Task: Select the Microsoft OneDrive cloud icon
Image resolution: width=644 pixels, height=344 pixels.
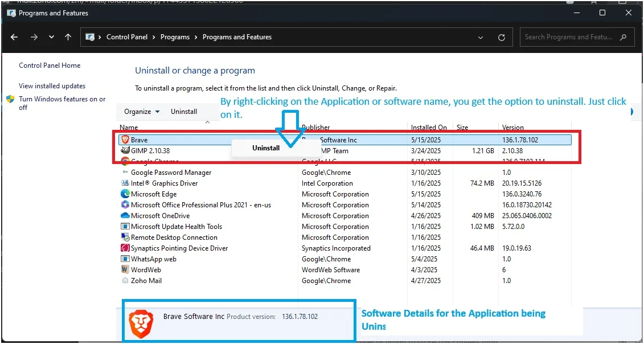Action: tap(125, 215)
